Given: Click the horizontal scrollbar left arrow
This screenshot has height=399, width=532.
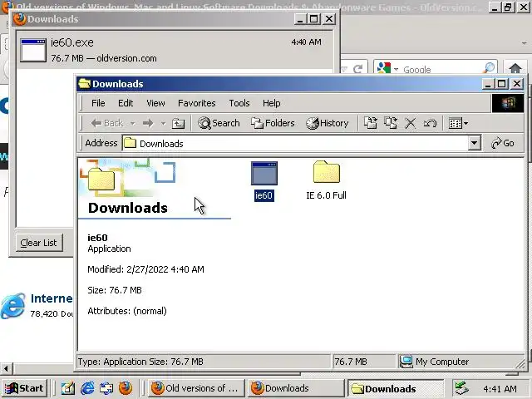Looking at the screenshot, I should 6,368.
